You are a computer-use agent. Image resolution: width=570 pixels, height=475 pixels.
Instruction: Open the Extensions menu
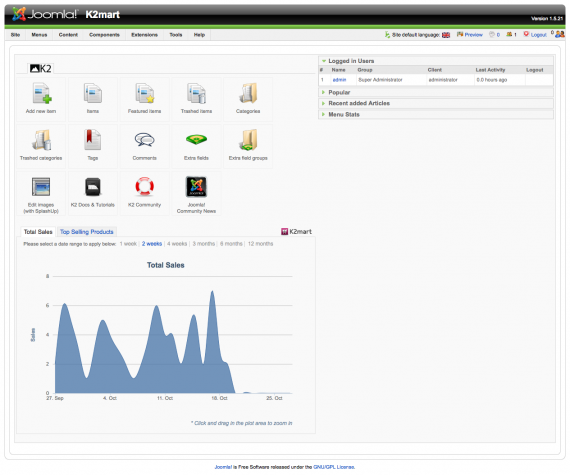[x=144, y=35]
